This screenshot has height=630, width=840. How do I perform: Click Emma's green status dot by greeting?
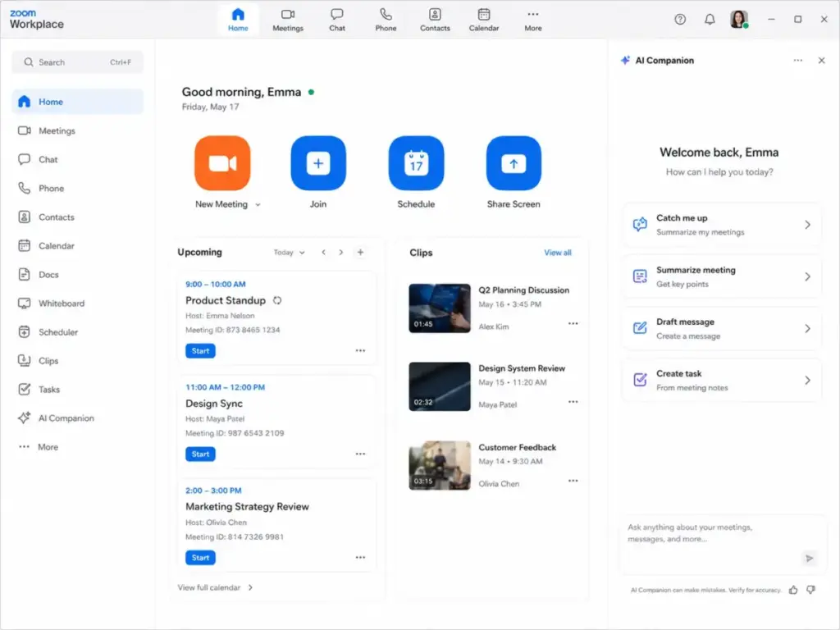[x=311, y=92]
